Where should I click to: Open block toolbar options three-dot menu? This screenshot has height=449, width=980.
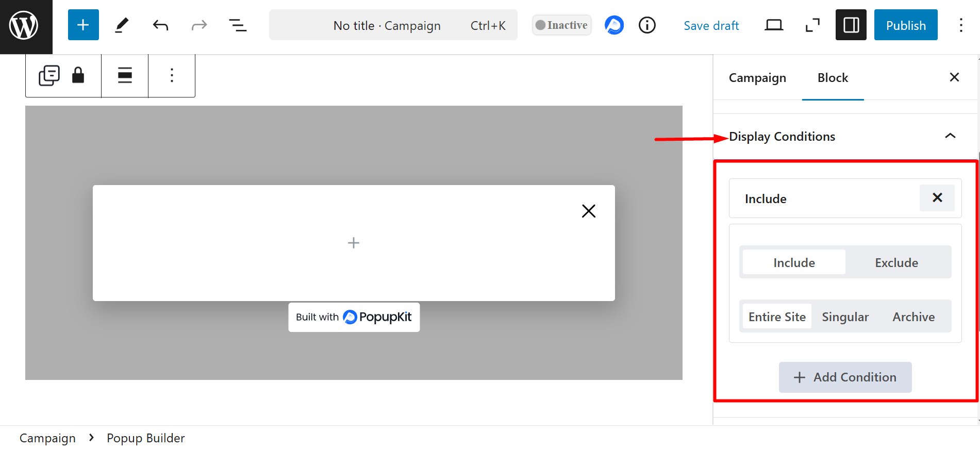(x=172, y=76)
